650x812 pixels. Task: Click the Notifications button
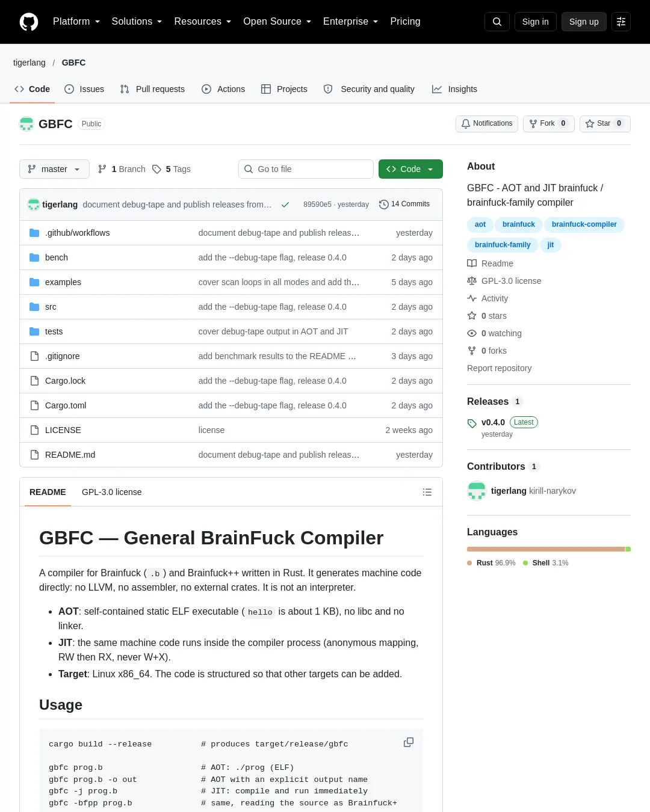coord(487,124)
